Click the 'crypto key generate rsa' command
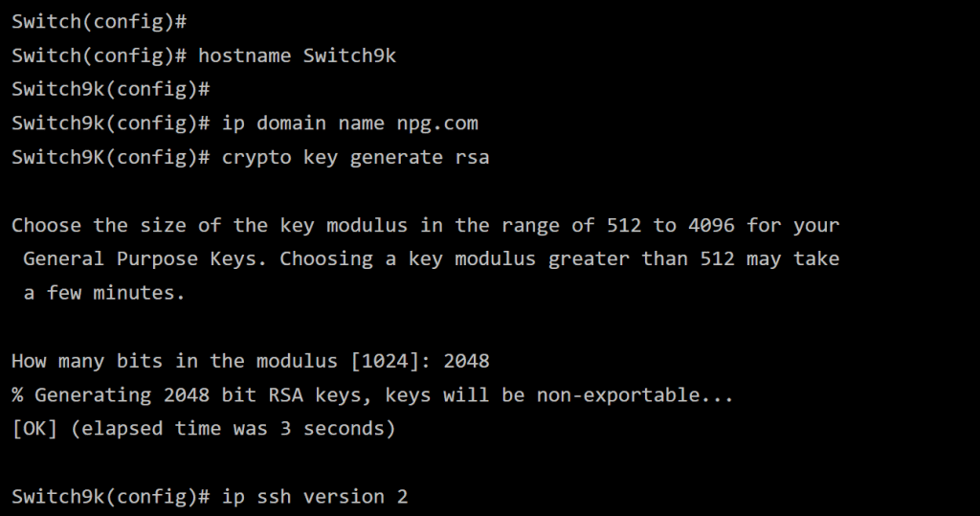980x516 pixels. click(355, 157)
